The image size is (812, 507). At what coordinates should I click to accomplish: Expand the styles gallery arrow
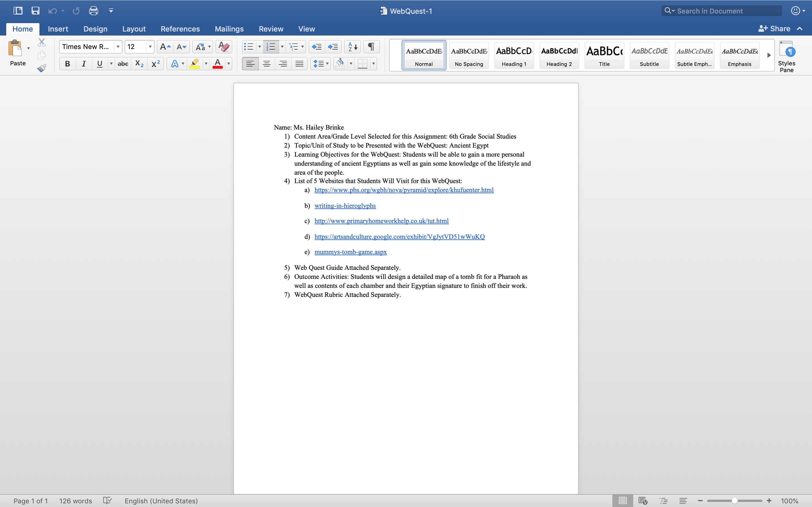769,55
